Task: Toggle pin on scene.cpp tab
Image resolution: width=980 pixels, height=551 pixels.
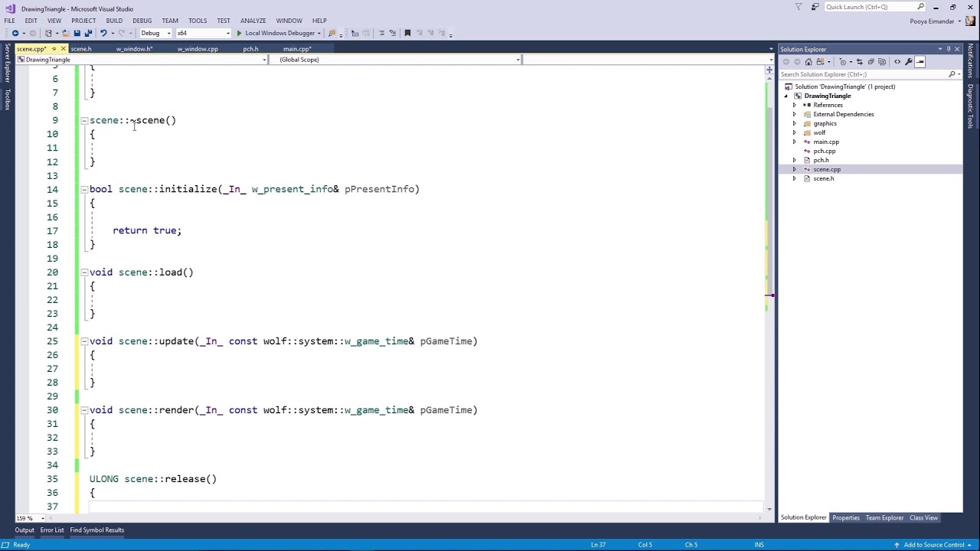Action: click(x=54, y=49)
